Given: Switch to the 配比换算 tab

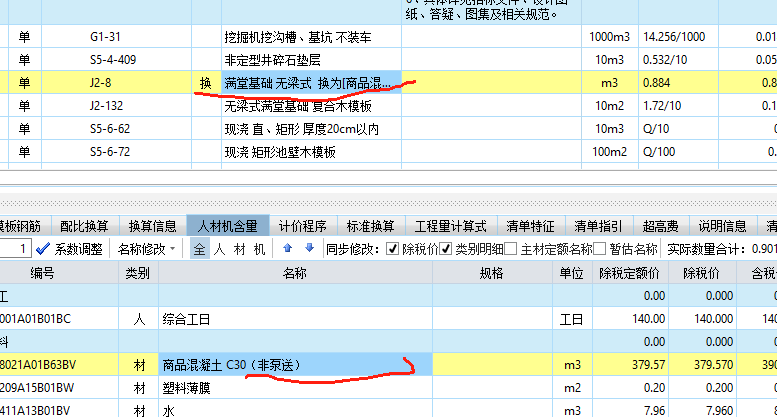Looking at the screenshot, I should tap(84, 226).
